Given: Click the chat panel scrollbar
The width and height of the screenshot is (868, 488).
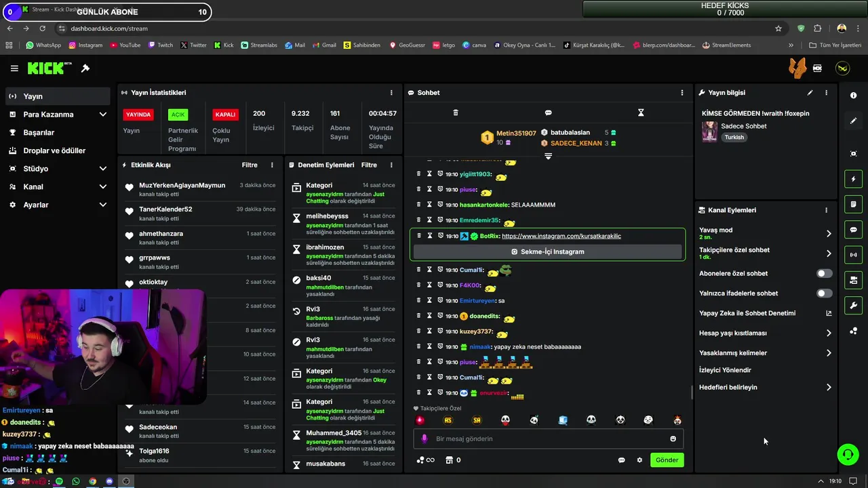Looking at the screenshot, I should pos(692,392).
